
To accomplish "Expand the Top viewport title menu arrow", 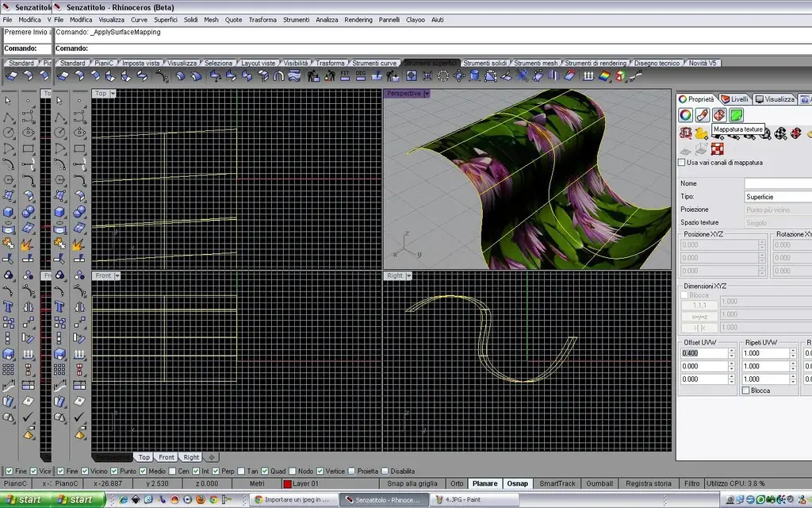I will [x=113, y=94].
